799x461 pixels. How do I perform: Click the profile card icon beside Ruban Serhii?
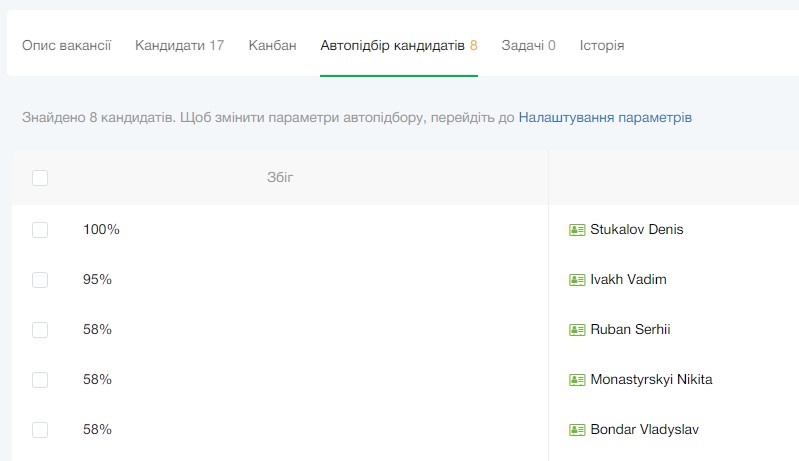click(x=577, y=330)
